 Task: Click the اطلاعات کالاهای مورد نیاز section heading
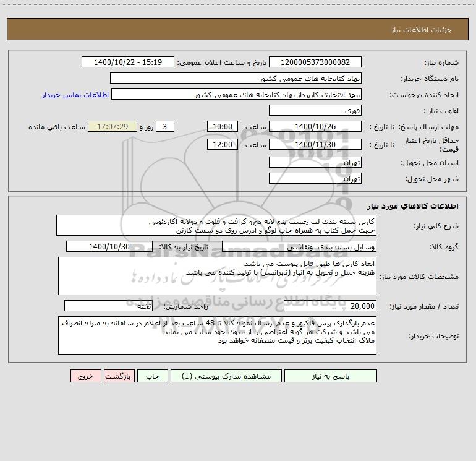pyautogui.click(x=412, y=206)
